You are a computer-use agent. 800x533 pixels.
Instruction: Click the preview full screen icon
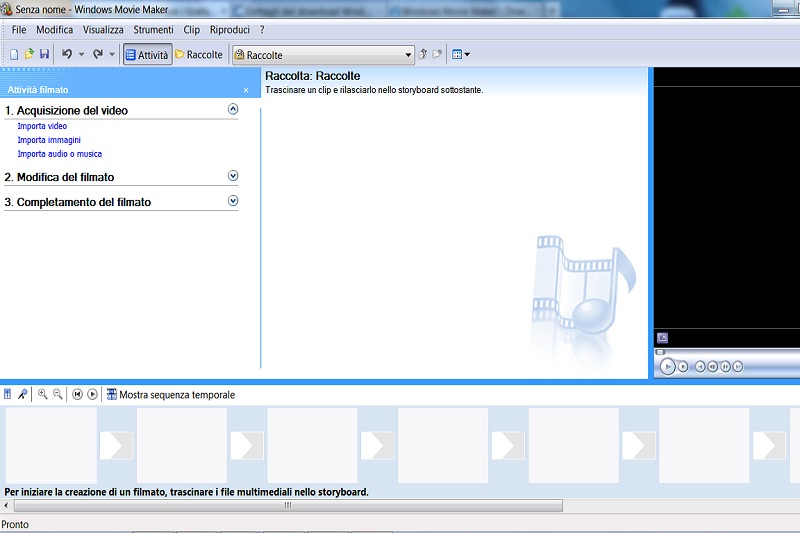click(662, 338)
